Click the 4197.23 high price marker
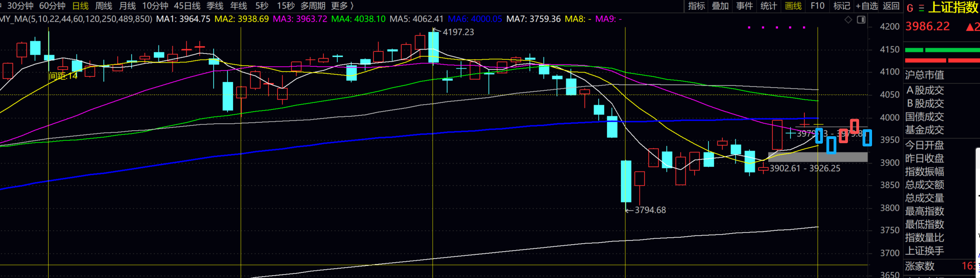Screen dimensions: 980x278 [458, 32]
